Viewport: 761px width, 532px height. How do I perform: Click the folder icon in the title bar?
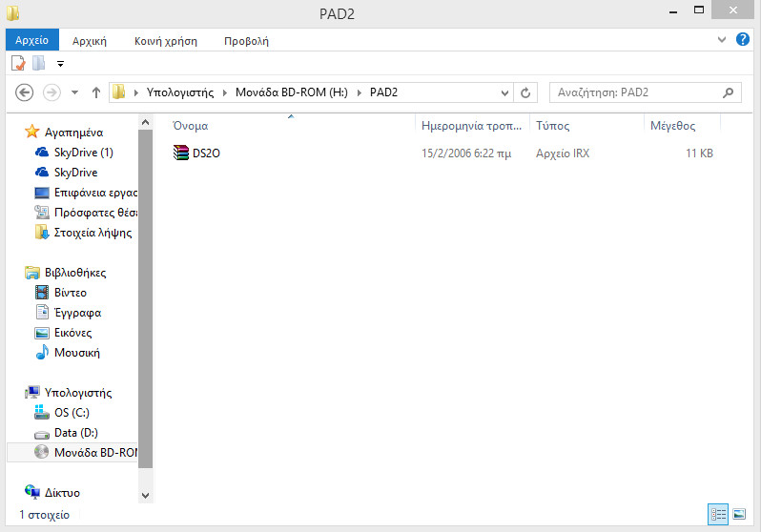pos(12,12)
